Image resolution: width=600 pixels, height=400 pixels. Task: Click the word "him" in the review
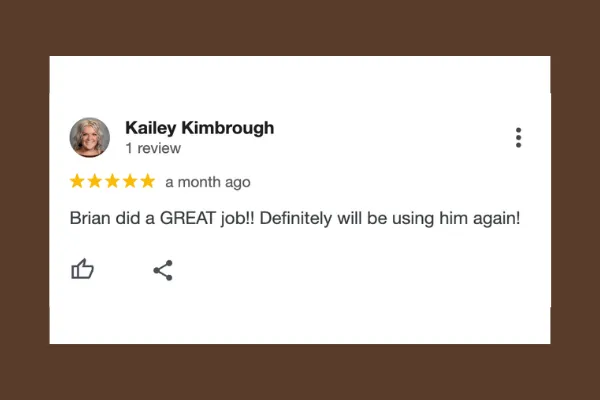453,218
